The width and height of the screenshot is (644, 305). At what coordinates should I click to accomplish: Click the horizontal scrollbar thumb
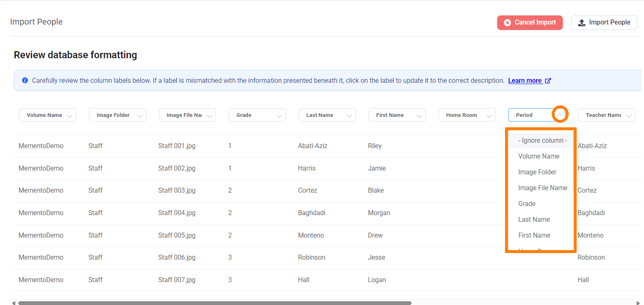coord(215,303)
